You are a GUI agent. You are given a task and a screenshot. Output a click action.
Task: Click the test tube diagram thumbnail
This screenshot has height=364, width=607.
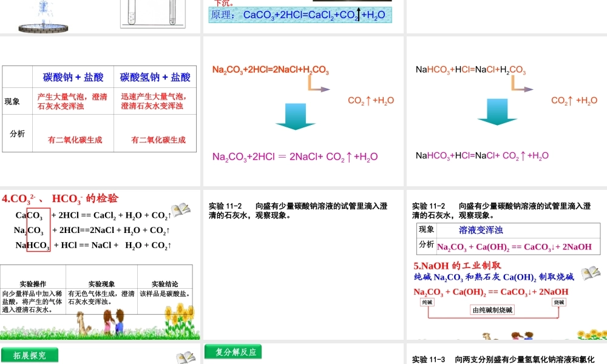pyautogui.click(x=153, y=14)
